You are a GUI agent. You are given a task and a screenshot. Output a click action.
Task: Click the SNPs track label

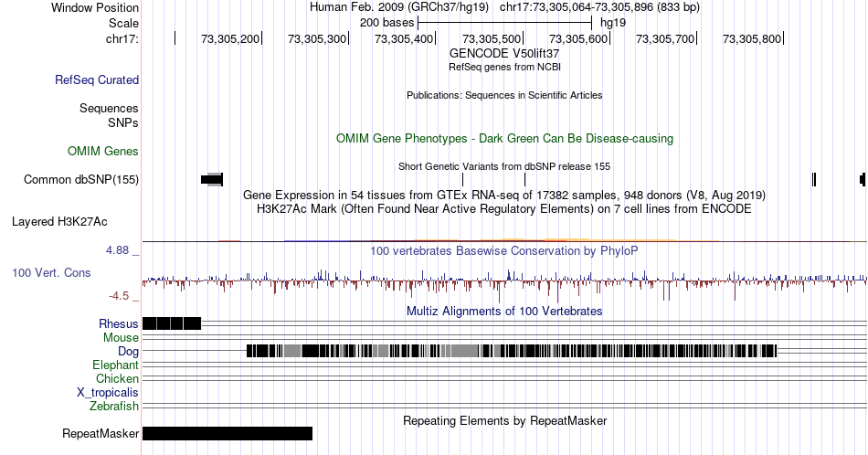pos(123,122)
